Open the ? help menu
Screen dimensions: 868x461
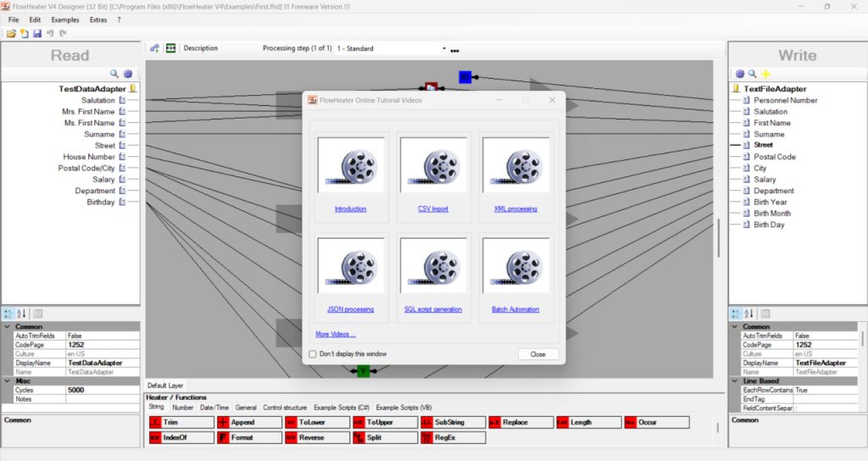[119, 19]
